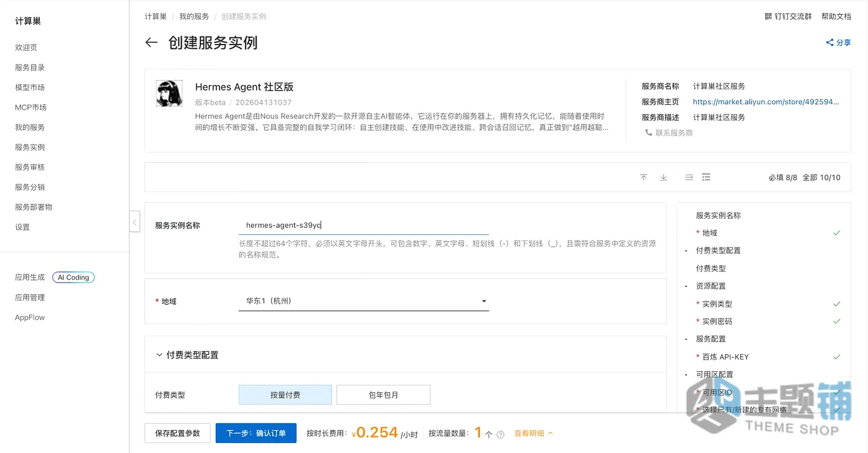Open the 地域 region dropdown
The height and width of the screenshot is (453, 868).
[x=364, y=301]
